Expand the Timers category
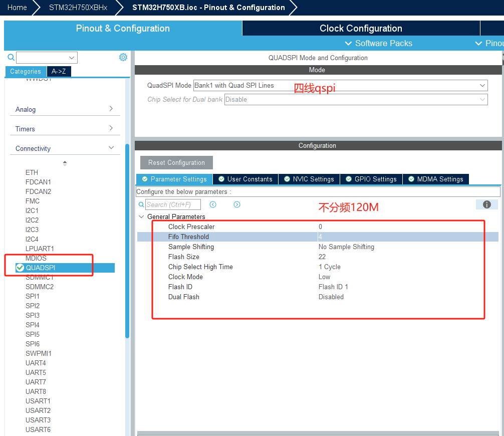504x436 pixels. click(x=65, y=129)
